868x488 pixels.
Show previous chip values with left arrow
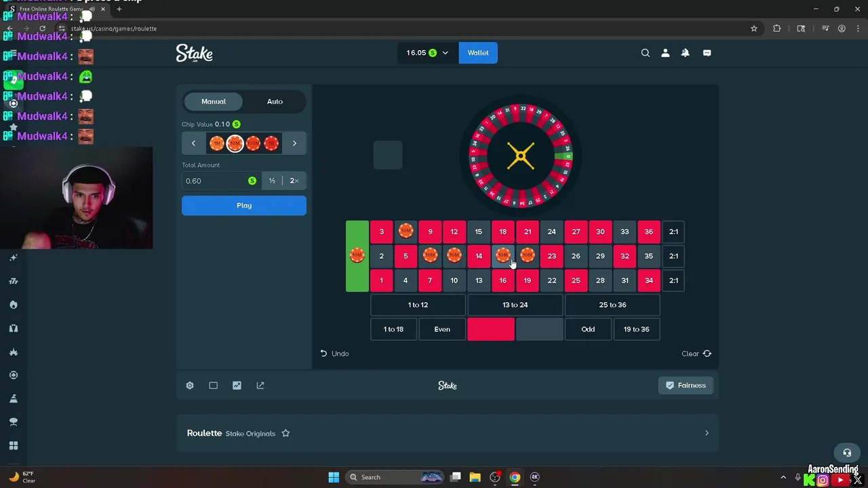click(x=193, y=143)
